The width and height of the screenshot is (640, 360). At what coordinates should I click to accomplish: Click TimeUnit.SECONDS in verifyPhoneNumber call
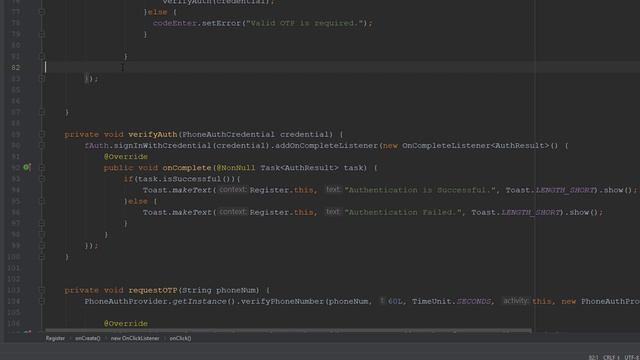451,301
